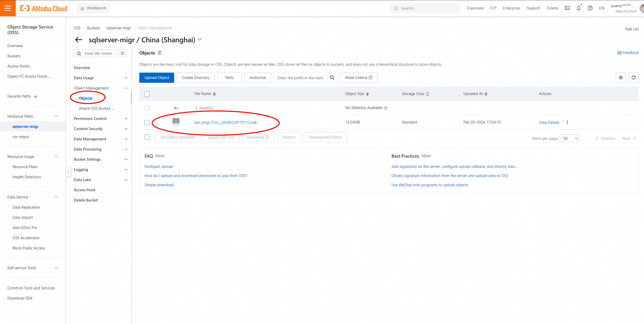Collapse the sidebar with the left handle
The image size is (644, 324).
tap(68, 172)
